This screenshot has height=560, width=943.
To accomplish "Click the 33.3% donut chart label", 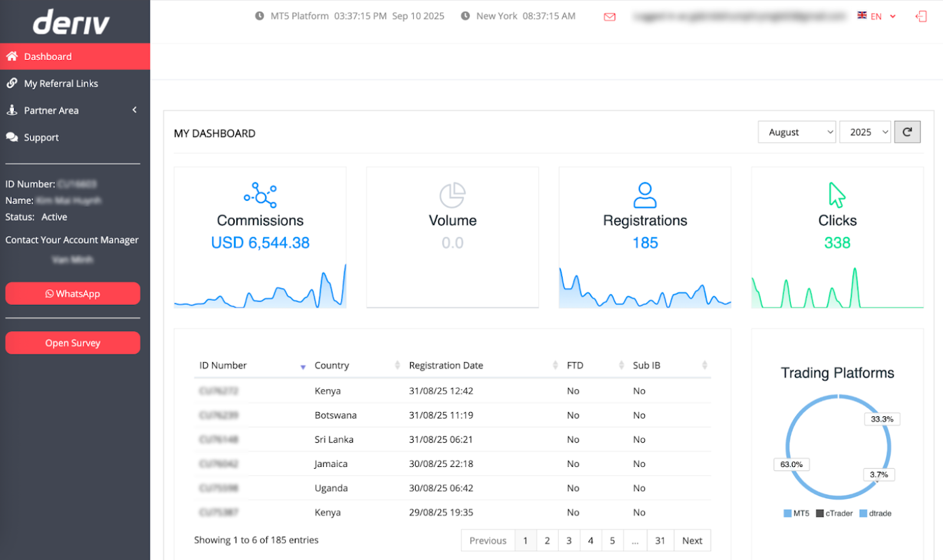I will click(882, 419).
